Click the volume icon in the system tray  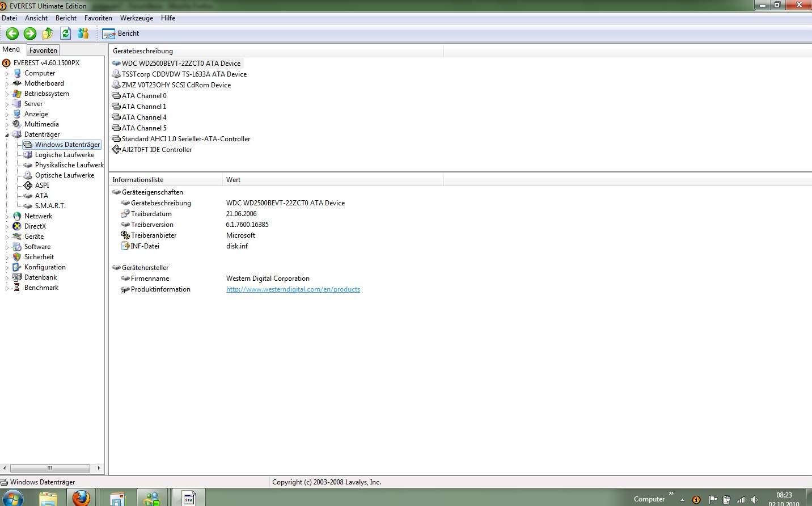[x=754, y=500]
